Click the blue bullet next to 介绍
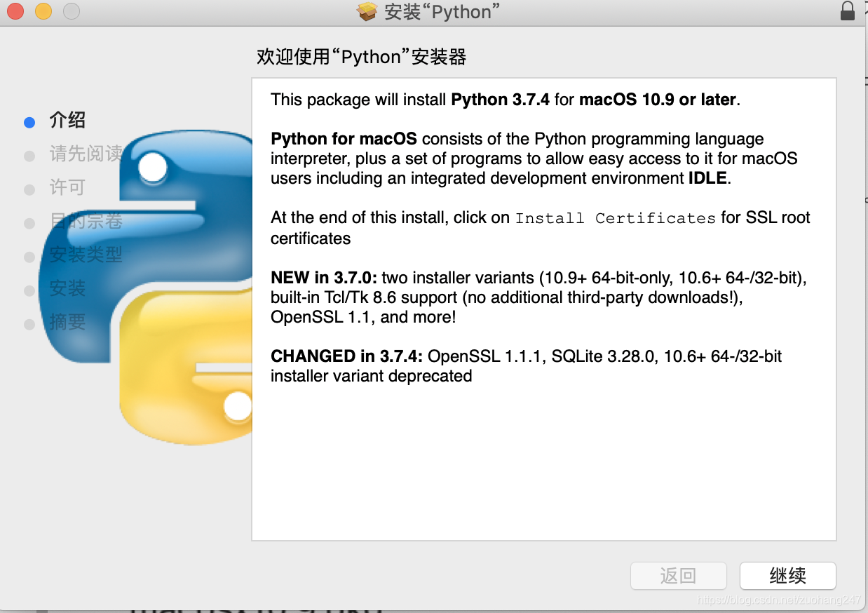 point(29,122)
